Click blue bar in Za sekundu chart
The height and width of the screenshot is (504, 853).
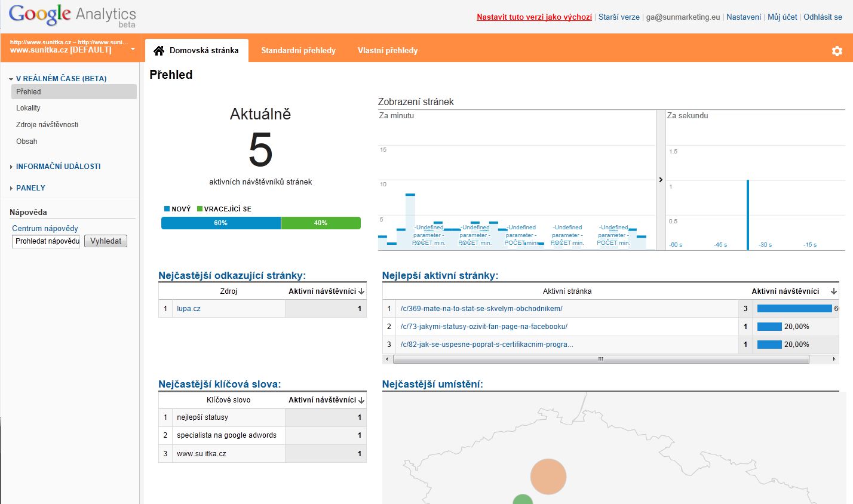(x=748, y=215)
